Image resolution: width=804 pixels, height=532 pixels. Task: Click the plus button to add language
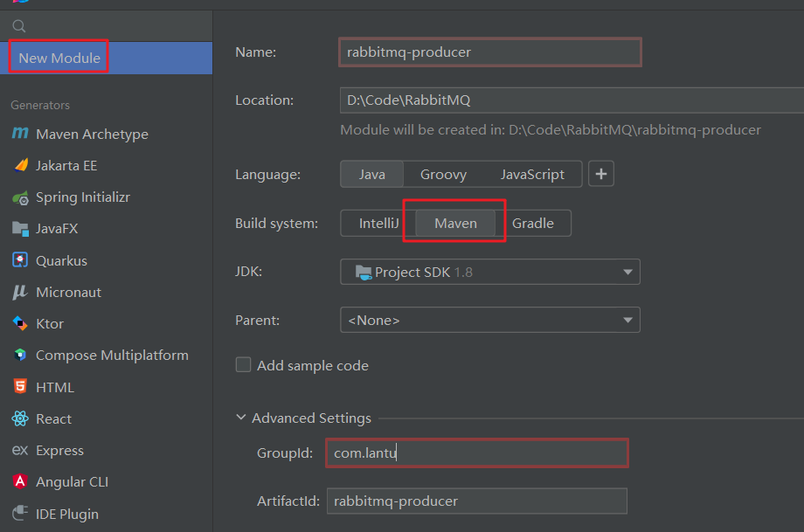click(x=601, y=174)
